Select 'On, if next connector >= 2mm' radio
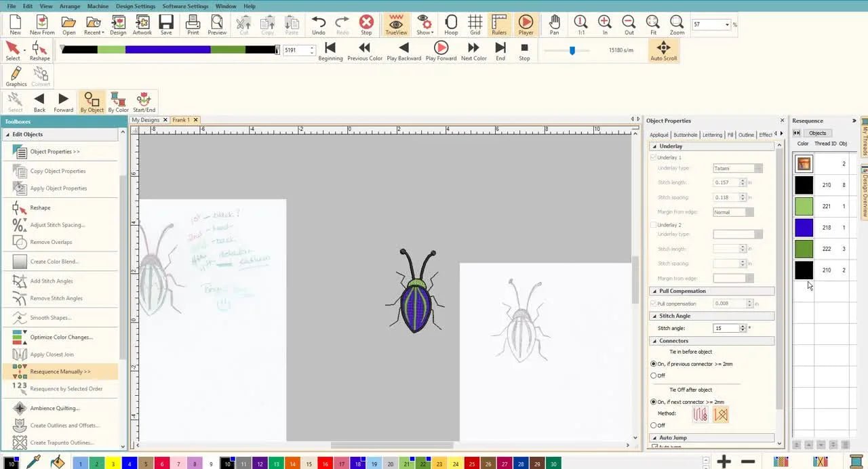The width and height of the screenshot is (868, 469). click(x=654, y=402)
